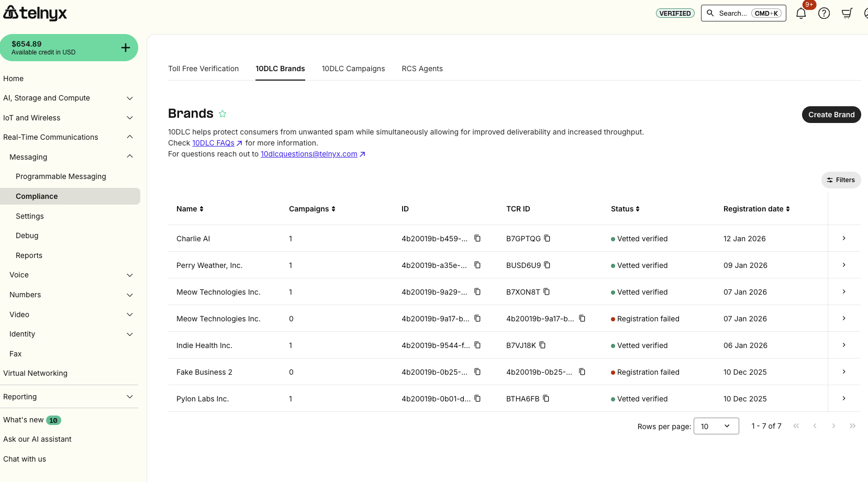Copy TCR ID B7VJ18K
The image size is (868, 482).
542,345
